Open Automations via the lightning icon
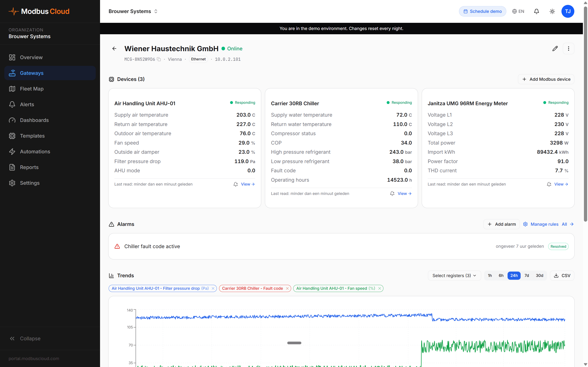Viewport: 588px width, 367px height. 12,151
